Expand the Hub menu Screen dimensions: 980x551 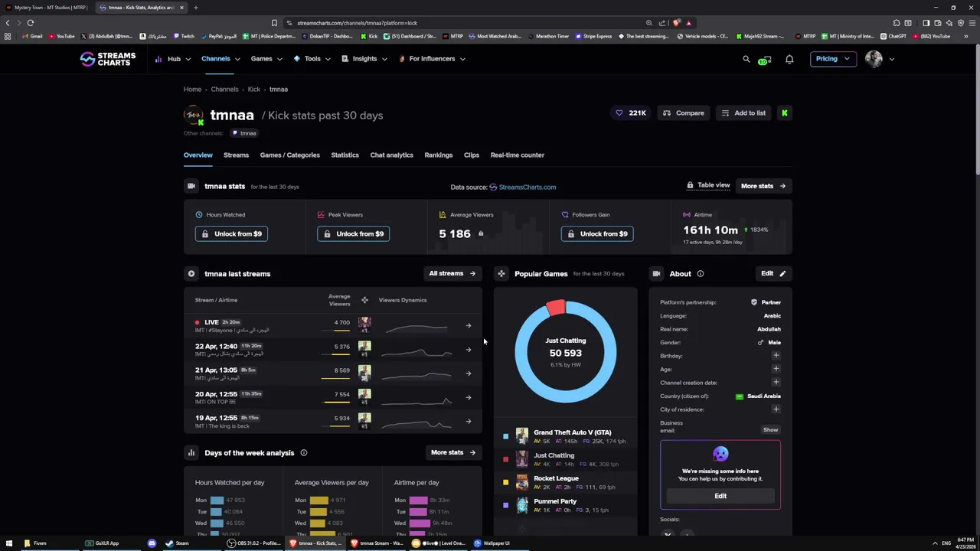coord(174,59)
